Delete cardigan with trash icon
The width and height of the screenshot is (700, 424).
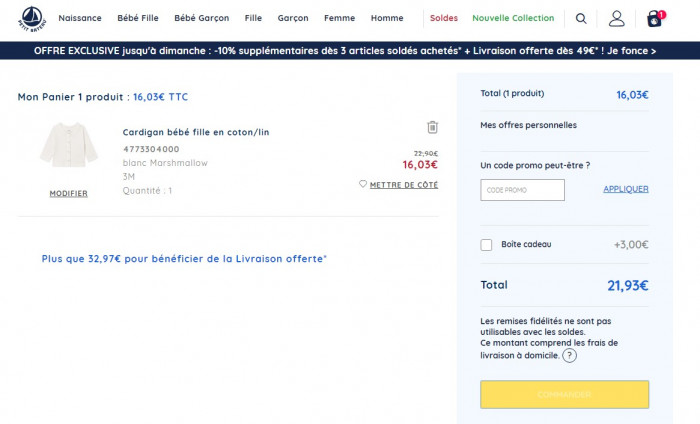(x=432, y=127)
